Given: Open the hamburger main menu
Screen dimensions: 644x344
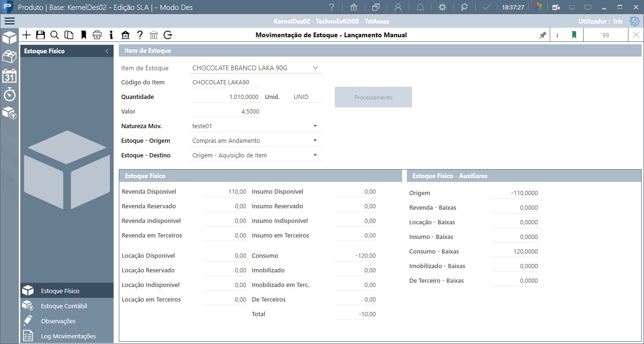Looking at the screenshot, I should (x=9, y=21).
